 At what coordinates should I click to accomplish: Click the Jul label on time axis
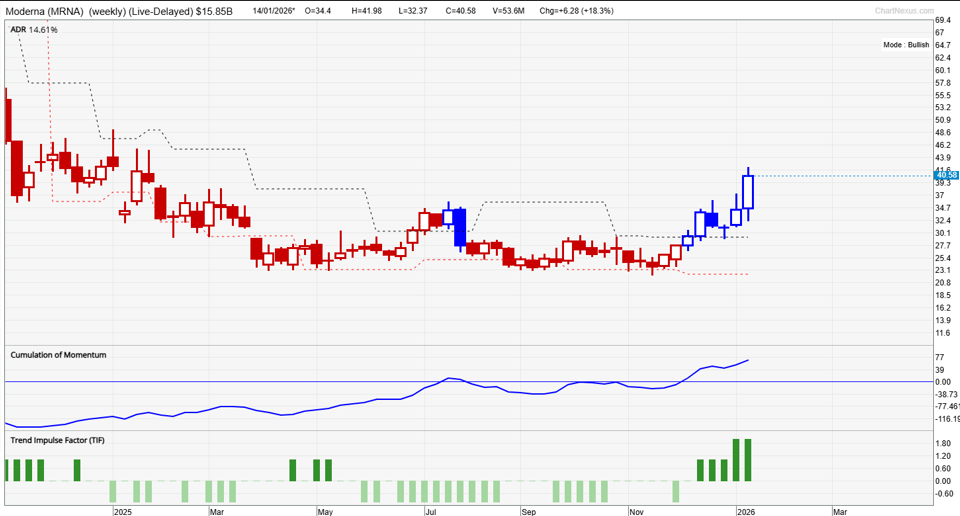[x=431, y=512]
